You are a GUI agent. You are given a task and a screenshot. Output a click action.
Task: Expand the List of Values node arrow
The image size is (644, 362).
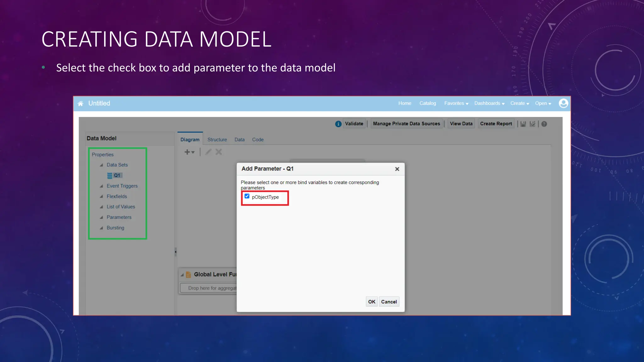101,207
